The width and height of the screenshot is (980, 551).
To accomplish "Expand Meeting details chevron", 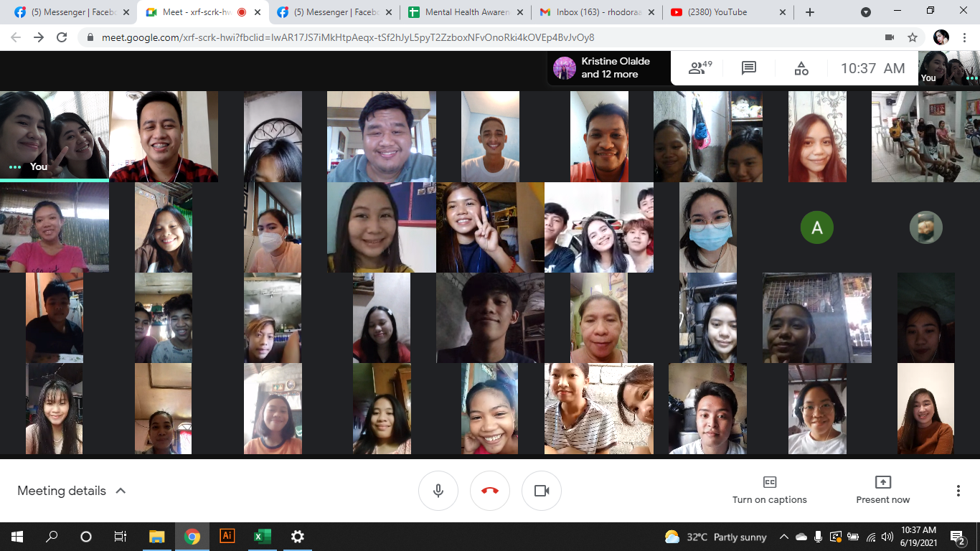I will click(x=121, y=491).
